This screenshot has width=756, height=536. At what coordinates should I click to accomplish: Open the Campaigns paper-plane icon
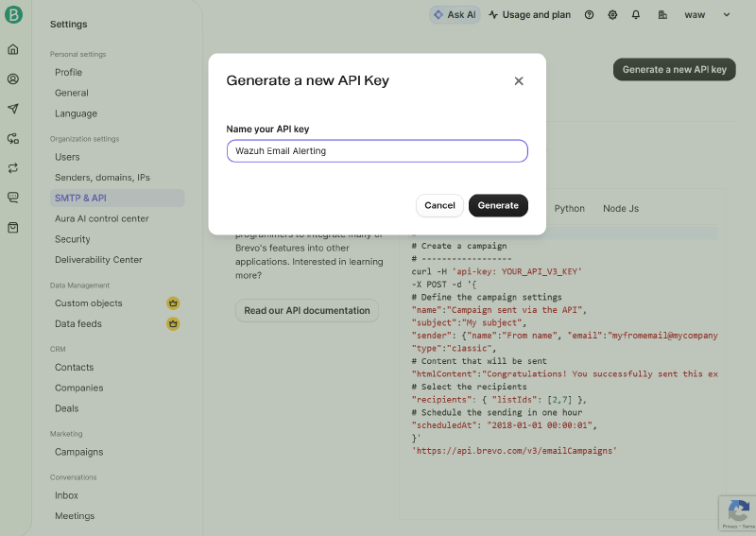coord(13,109)
